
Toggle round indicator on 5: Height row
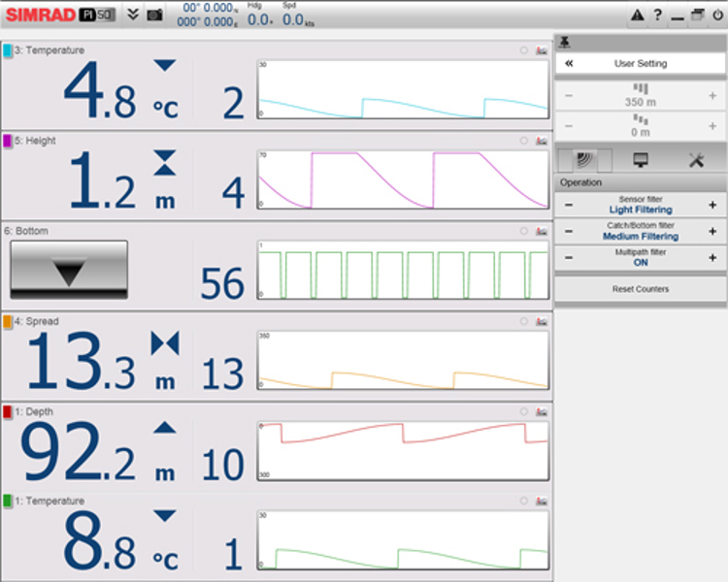coord(524,141)
